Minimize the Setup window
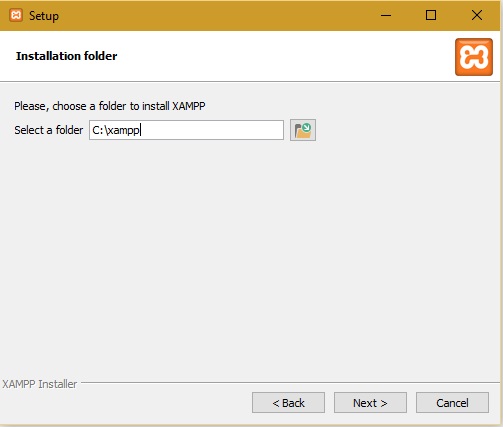The image size is (503, 427). click(x=386, y=15)
